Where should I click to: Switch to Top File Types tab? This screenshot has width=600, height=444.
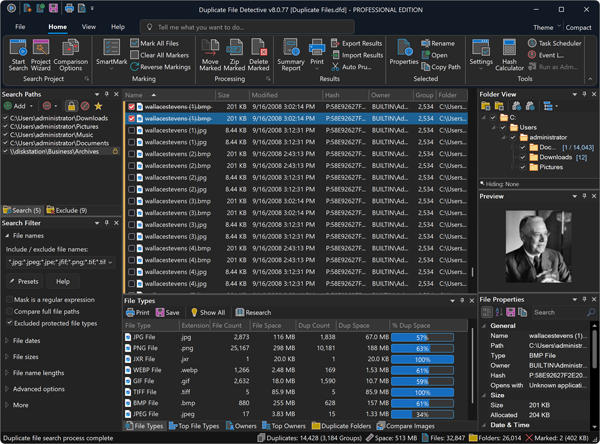pos(194,426)
